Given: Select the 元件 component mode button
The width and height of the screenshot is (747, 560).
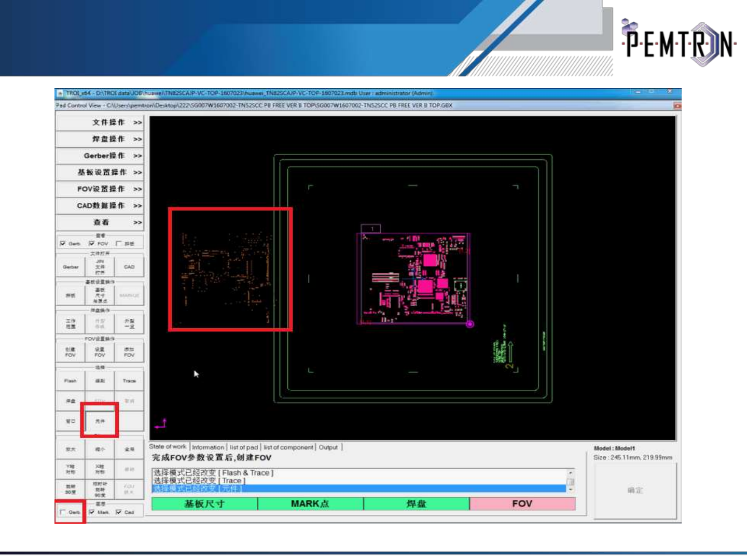Looking at the screenshot, I should [100, 421].
